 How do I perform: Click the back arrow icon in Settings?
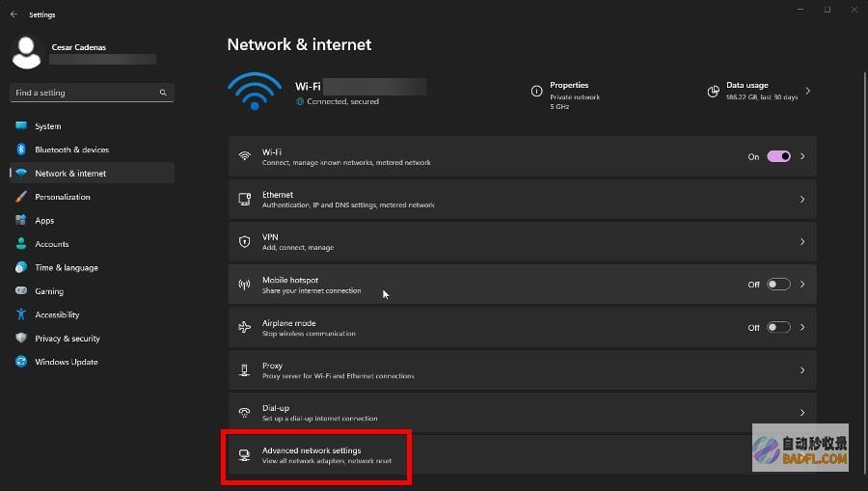coord(14,14)
